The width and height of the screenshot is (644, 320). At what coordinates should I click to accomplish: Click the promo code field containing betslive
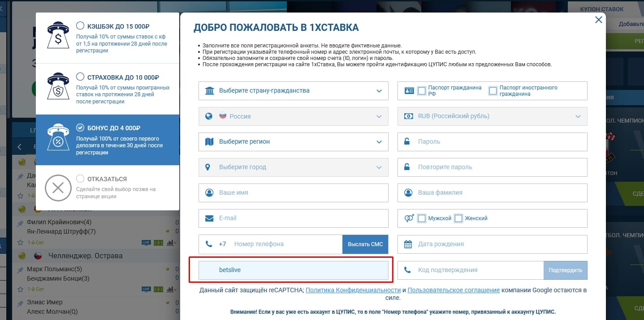(294, 270)
